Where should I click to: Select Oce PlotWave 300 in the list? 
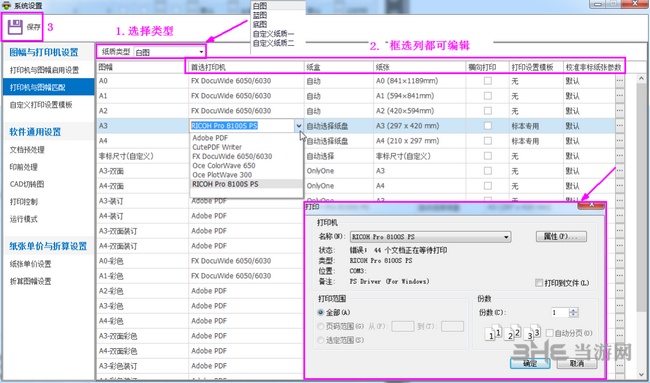(222, 175)
